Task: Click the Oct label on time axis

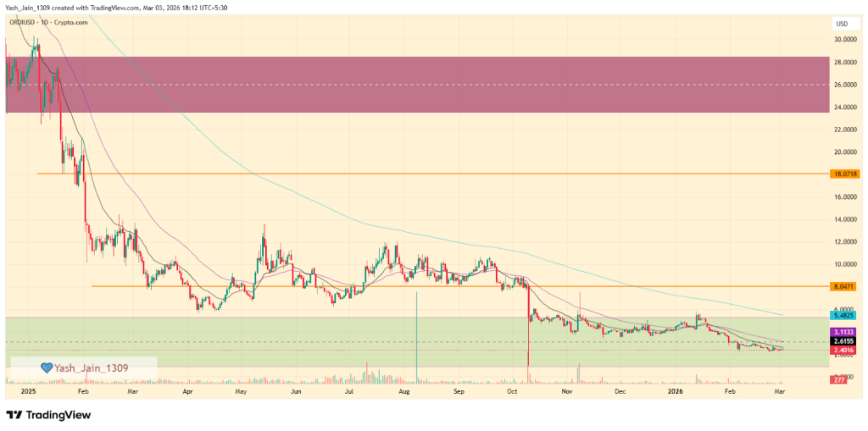Action: pos(511,393)
